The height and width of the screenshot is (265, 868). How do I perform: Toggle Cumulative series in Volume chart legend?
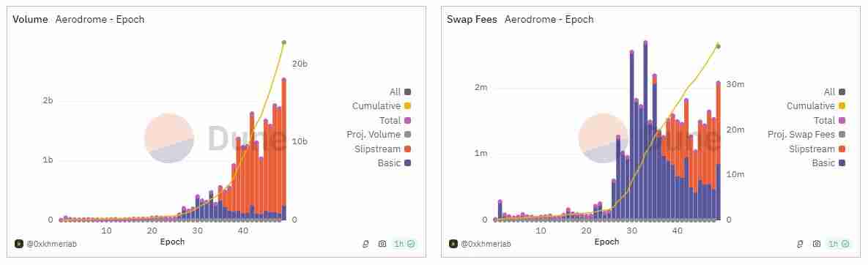[382, 105]
